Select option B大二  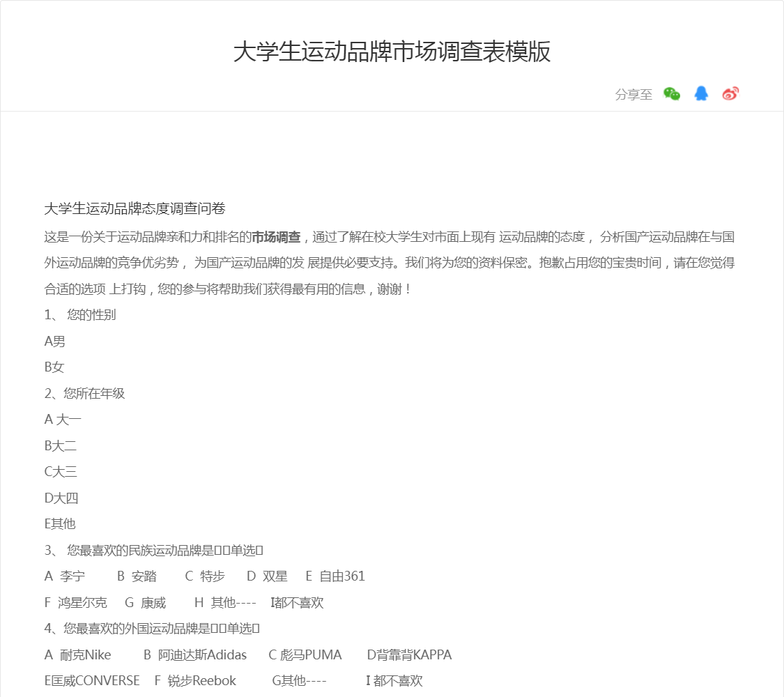click(61, 445)
